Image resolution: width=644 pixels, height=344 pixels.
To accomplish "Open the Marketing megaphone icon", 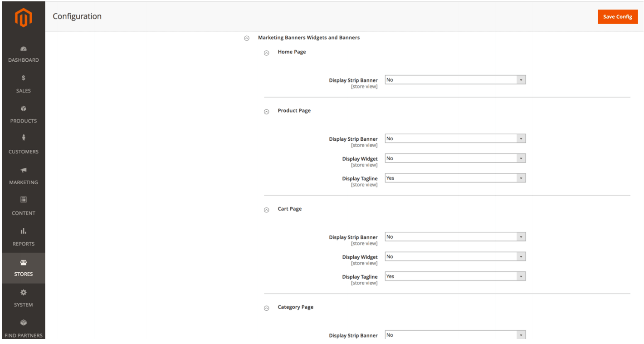I will (24, 170).
